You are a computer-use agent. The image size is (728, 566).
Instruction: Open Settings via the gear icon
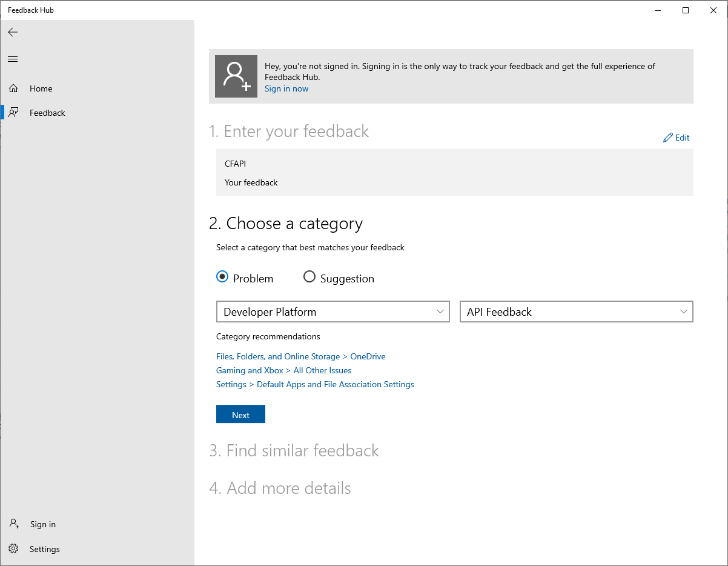point(14,548)
